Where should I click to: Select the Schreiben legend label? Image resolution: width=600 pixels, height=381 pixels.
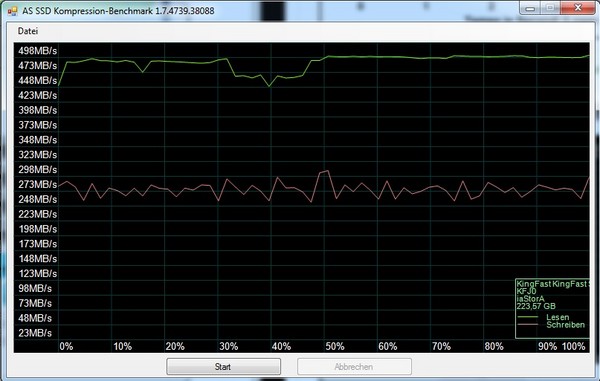point(566,325)
